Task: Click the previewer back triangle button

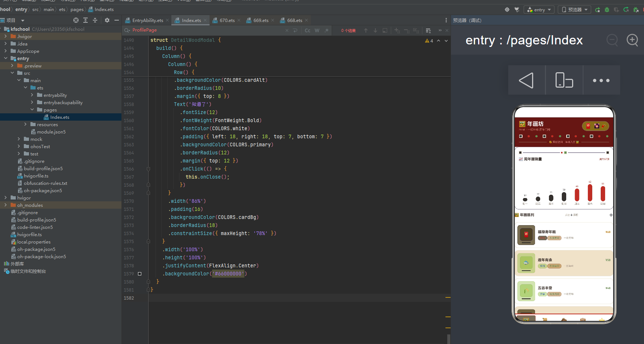Action: pyautogui.click(x=527, y=80)
